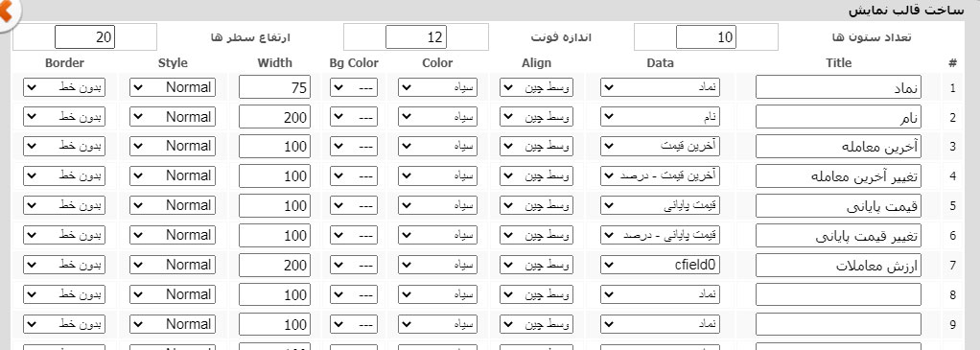The width and height of the screenshot is (980, 350).
Task: Focus the Title field containing نماد
Action: click(x=838, y=88)
